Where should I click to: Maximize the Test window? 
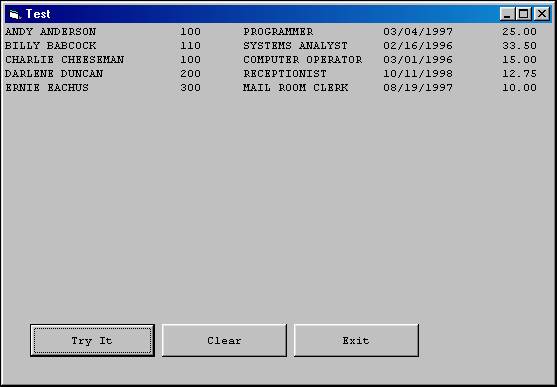point(524,14)
